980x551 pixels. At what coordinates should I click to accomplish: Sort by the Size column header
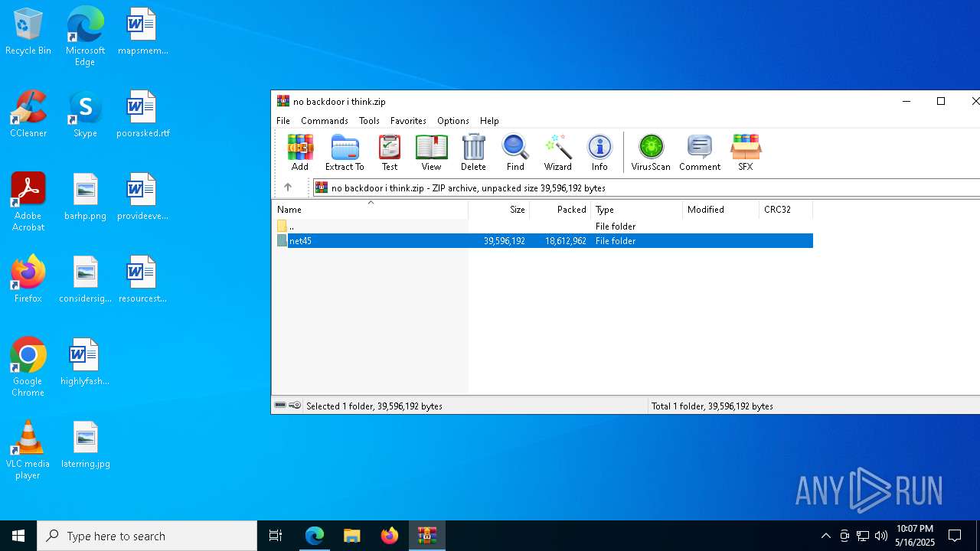coord(498,210)
